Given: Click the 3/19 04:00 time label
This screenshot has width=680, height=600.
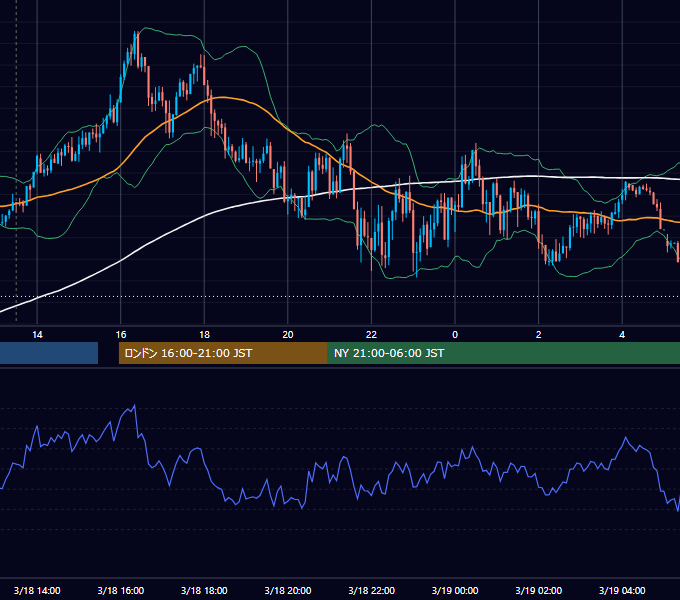Looking at the screenshot, I should pyautogui.click(x=622, y=590).
